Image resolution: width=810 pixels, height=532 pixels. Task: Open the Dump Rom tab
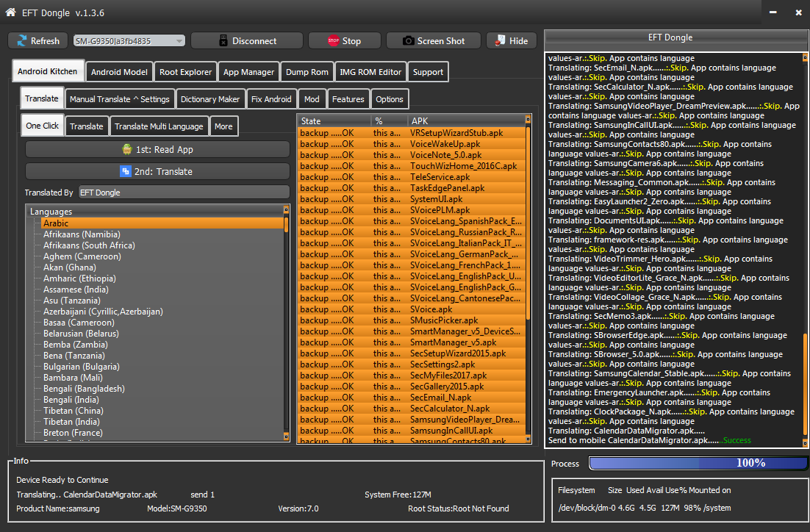pyautogui.click(x=307, y=72)
